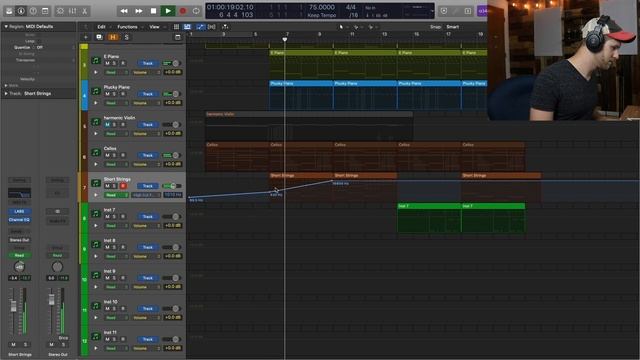
Task: Click the Plucky Piano track instrument icon
Action: click(x=96, y=91)
